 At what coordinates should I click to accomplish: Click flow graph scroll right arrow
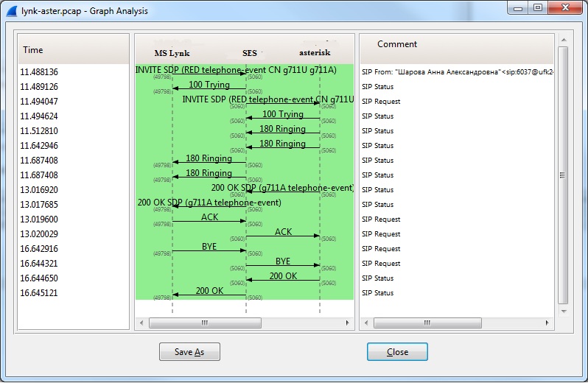coord(347,323)
